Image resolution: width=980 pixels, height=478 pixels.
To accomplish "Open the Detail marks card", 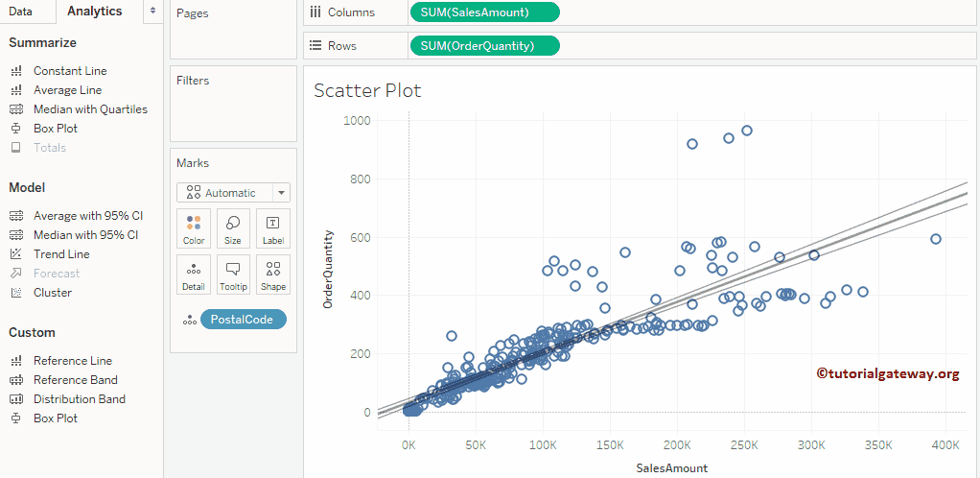I will coord(194,275).
